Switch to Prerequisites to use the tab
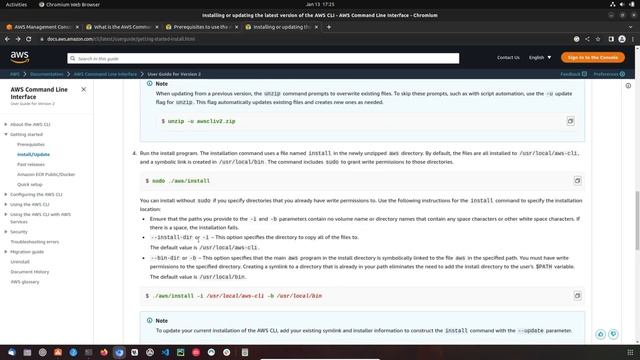The width and height of the screenshot is (640, 360). 202,27
